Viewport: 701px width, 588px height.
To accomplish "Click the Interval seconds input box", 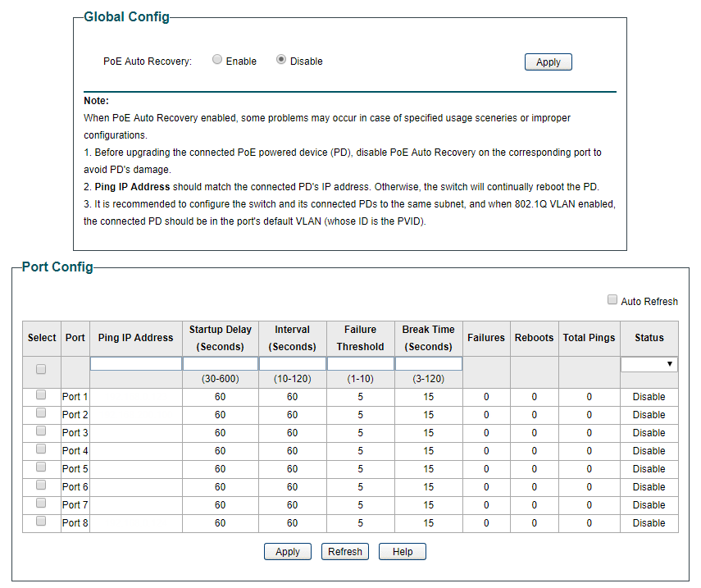I will 292,363.
